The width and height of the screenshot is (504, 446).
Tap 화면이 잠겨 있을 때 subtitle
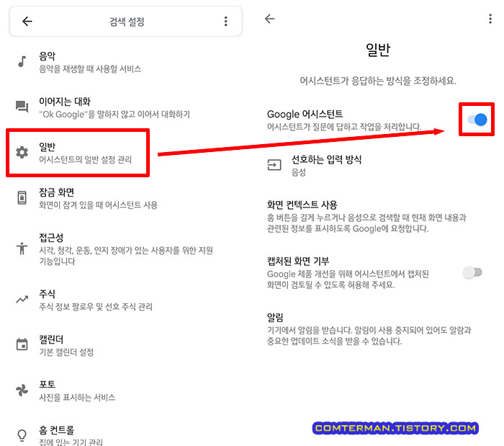[x=99, y=205]
